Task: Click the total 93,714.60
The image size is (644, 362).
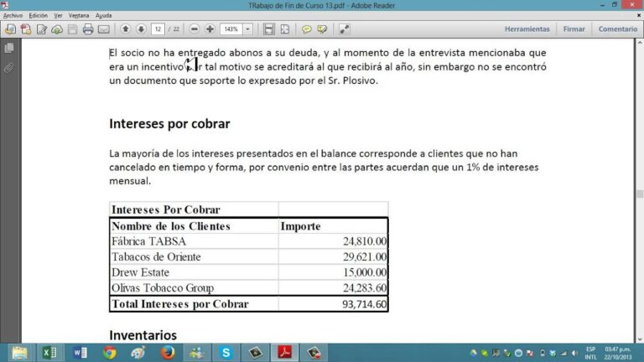Action: point(364,304)
